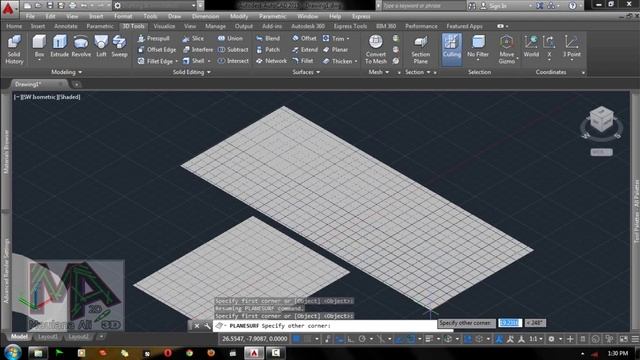640x360 pixels.
Task: Switch to Layout1 tab
Action: point(48,337)
